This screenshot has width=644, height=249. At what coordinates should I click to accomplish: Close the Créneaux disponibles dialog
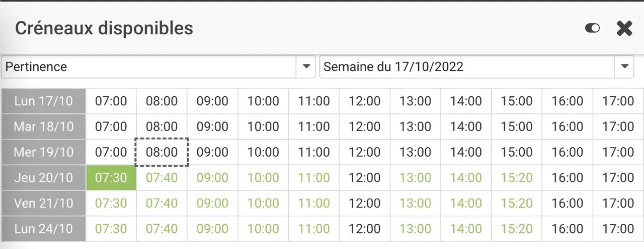pos(624,28)
